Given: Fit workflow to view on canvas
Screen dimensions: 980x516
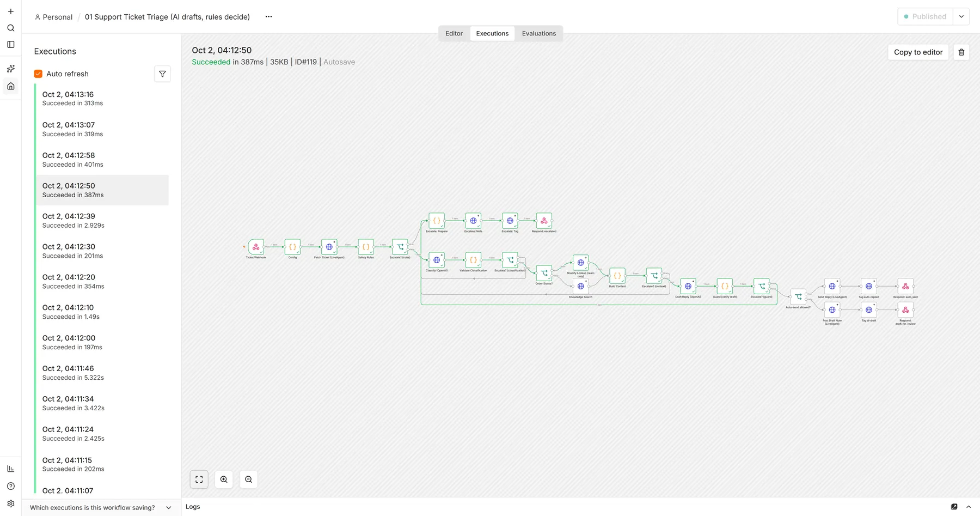Looking at the screenshot, I should pos(199,479).
